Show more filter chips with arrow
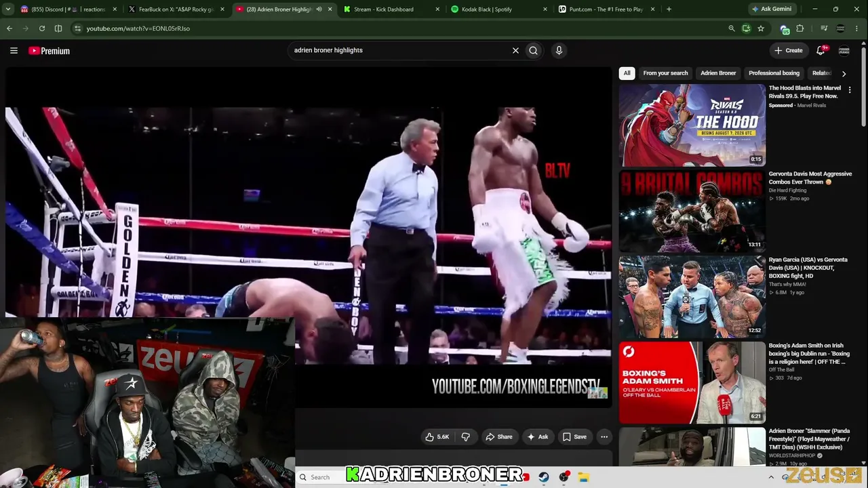 [844, 73]
